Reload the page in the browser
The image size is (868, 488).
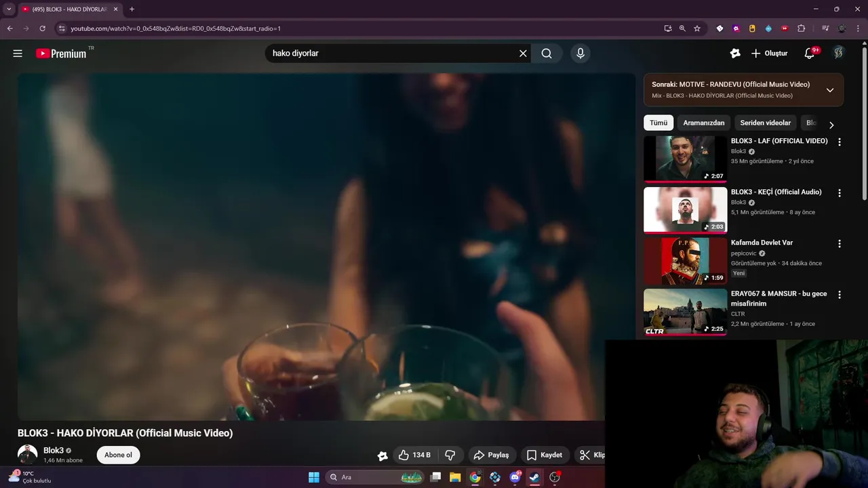pos(42,28)
